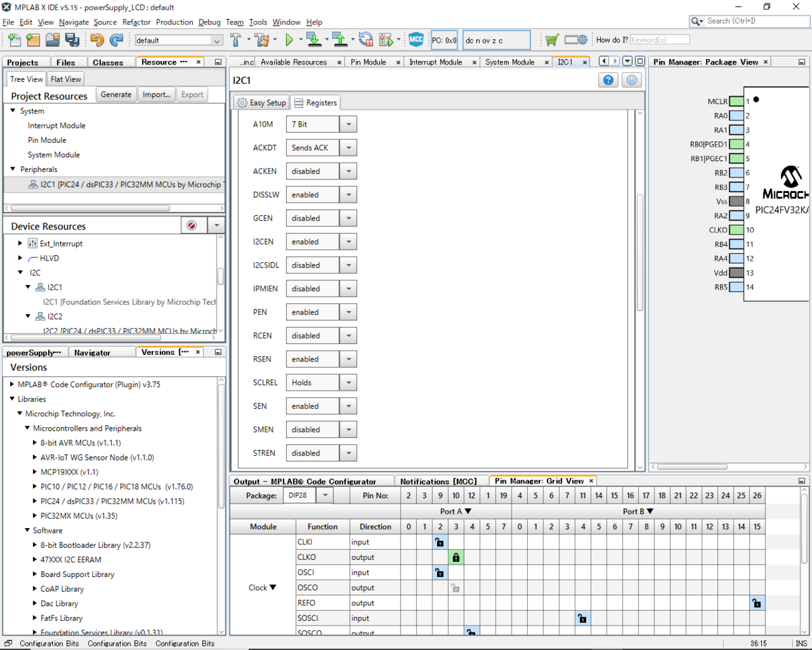
Task: Switch to the Easy Setup tab
Action: tap(262, 103)
